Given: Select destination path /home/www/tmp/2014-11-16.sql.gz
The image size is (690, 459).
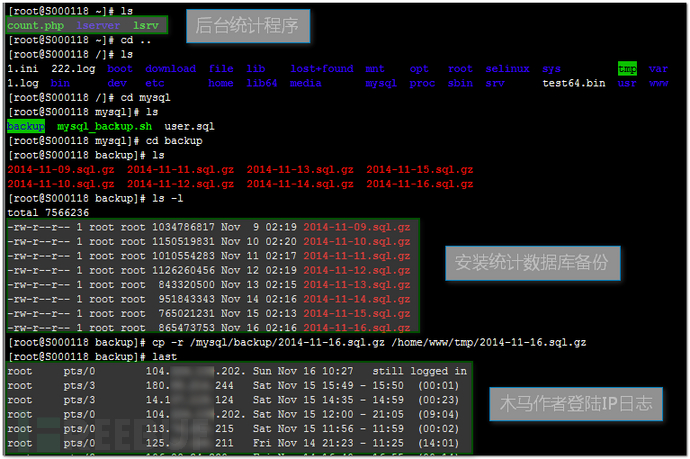Looking at the screenshot, I should coord(489,342).
